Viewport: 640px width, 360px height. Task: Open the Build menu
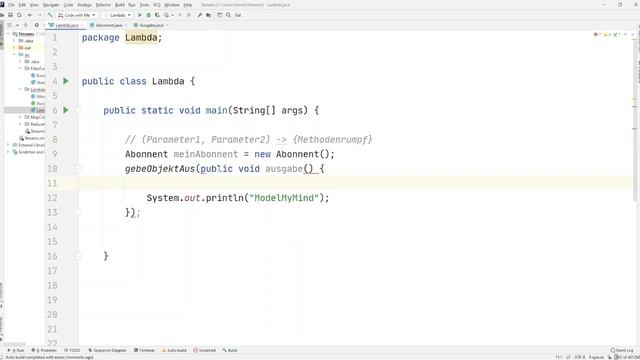120,5
